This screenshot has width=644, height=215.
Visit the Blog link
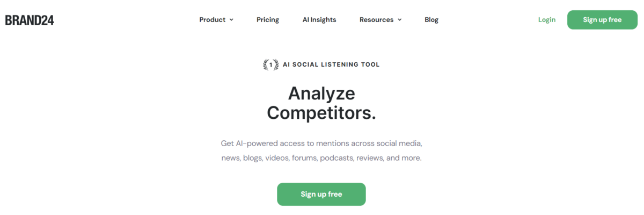431,20
